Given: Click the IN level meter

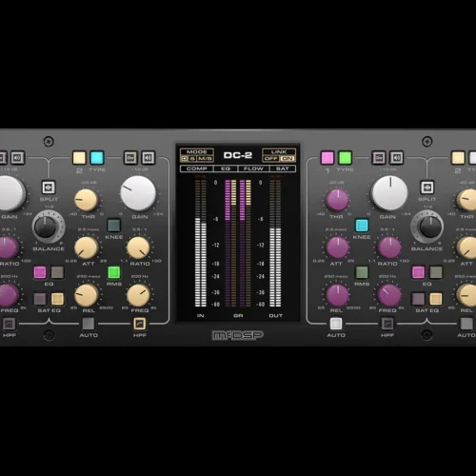Looking at the screenshot, I should point(201,243).
